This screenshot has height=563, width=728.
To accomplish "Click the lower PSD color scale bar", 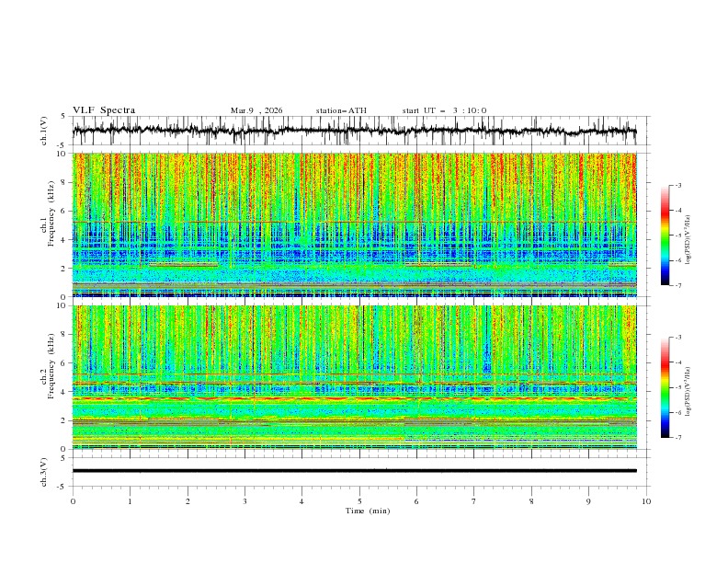I will coord(665,387).
